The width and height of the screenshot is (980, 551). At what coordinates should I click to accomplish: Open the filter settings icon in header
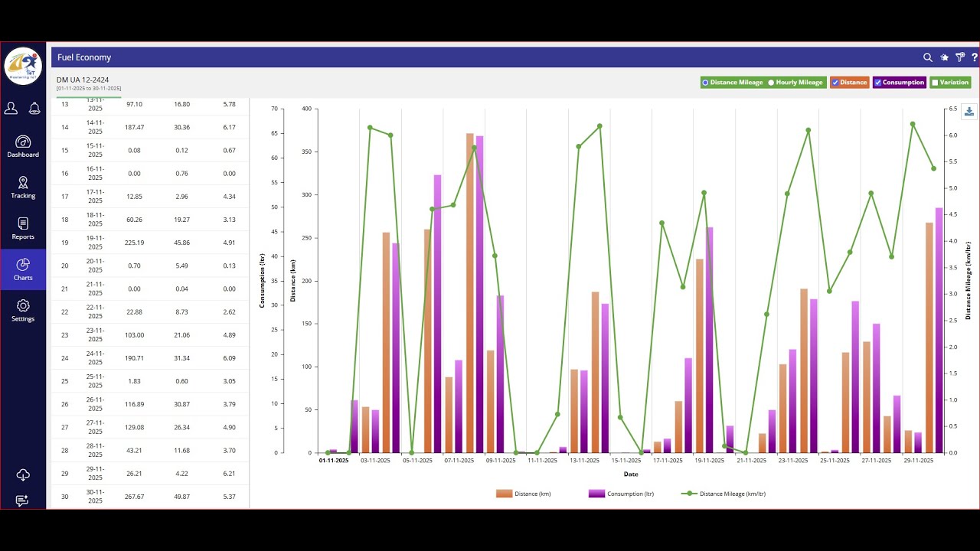(960, 57)
